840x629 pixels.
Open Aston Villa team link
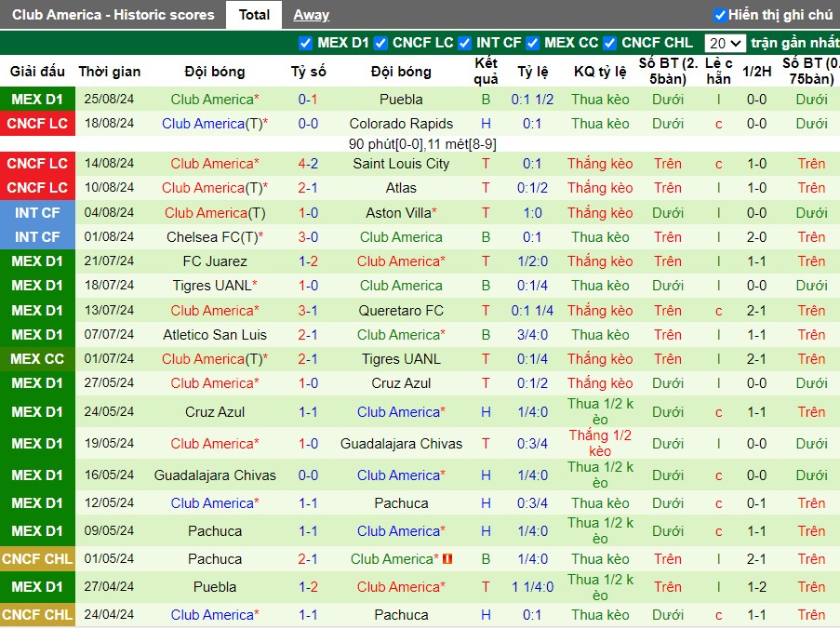[401, 213]
